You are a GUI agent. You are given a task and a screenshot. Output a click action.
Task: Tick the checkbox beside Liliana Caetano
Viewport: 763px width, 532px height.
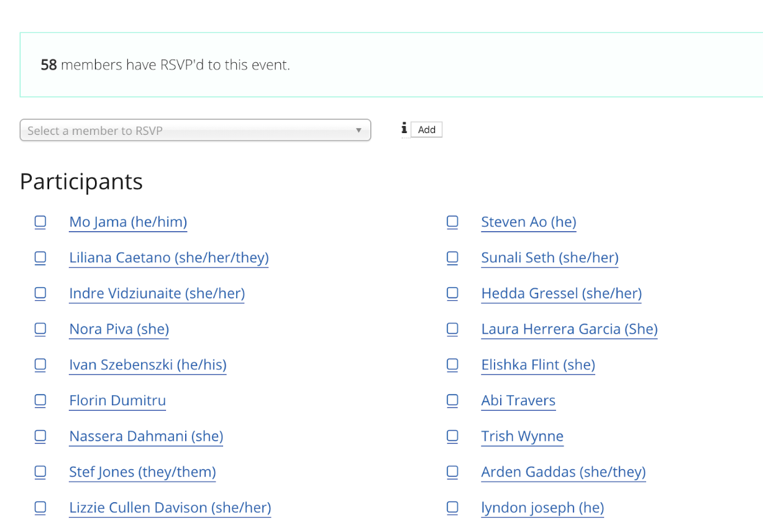pyautogui.click(x=40, y=258)
